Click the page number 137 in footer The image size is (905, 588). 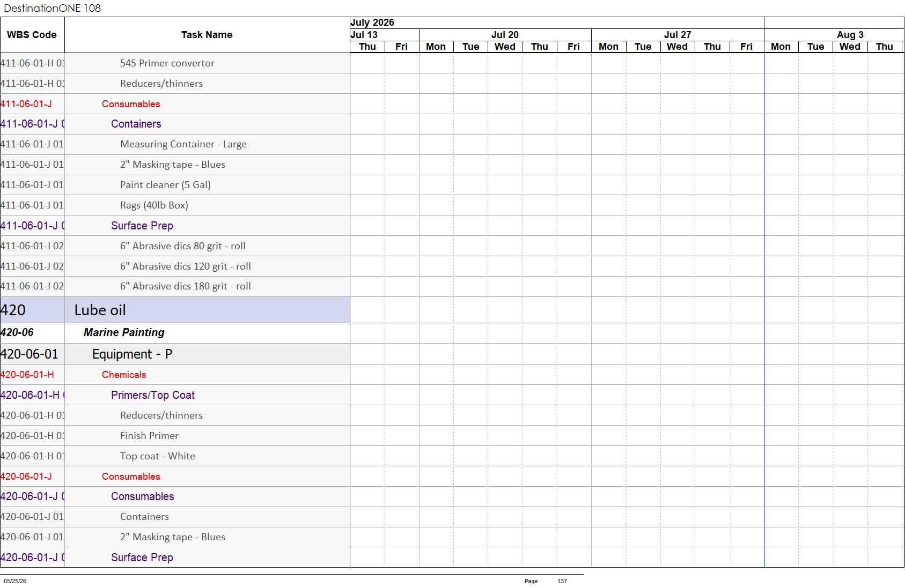562,581
